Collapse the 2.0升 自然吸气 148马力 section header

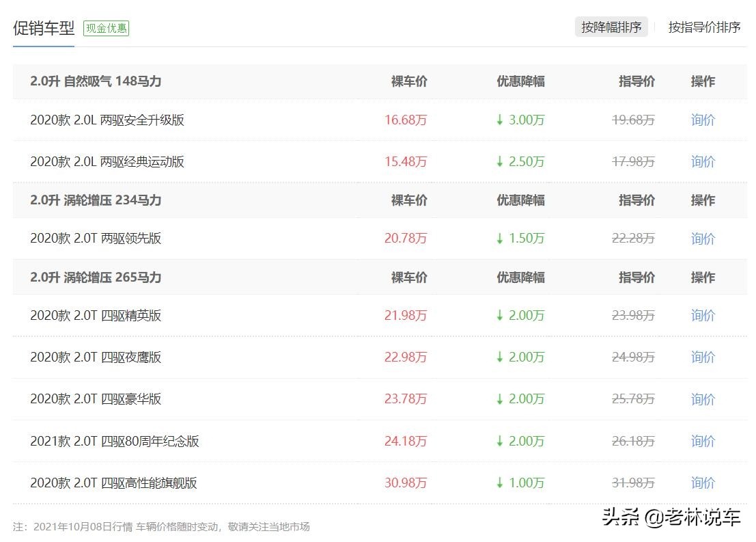tap(96, 81)
